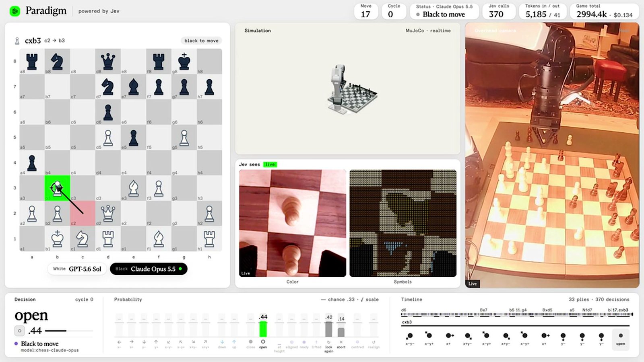The width and height of the screenshot is (644, 362).
Task: Click the 'ready' state icon
Action: pyautogui.click(x=304, y=342)
